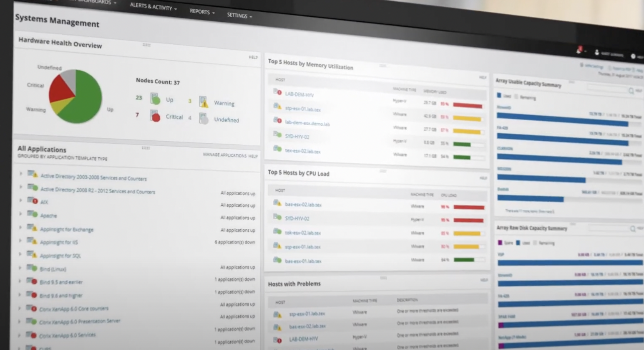Expand the Apache application group
The image size is (644, 350).
[x=20, y=213]
